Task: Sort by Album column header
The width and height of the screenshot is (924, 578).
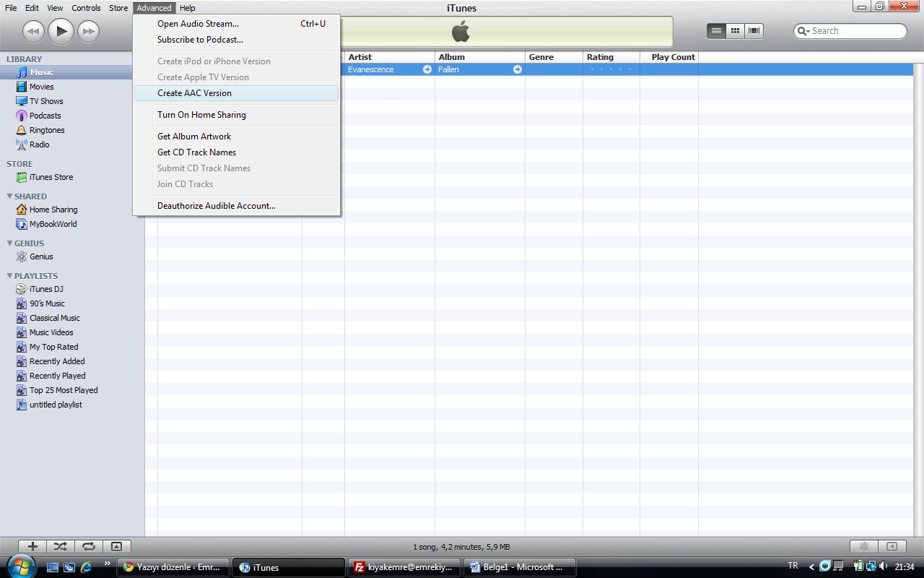Action: click(480, 57)
